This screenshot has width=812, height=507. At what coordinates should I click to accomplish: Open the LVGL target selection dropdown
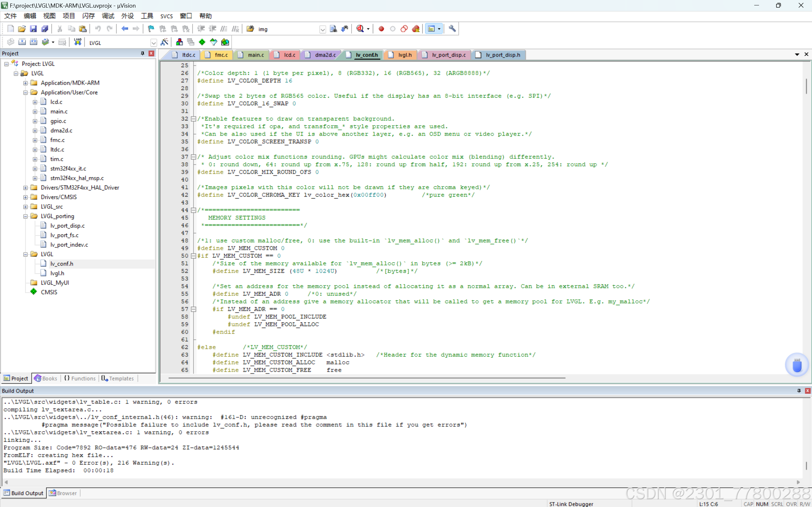(154, 43)
